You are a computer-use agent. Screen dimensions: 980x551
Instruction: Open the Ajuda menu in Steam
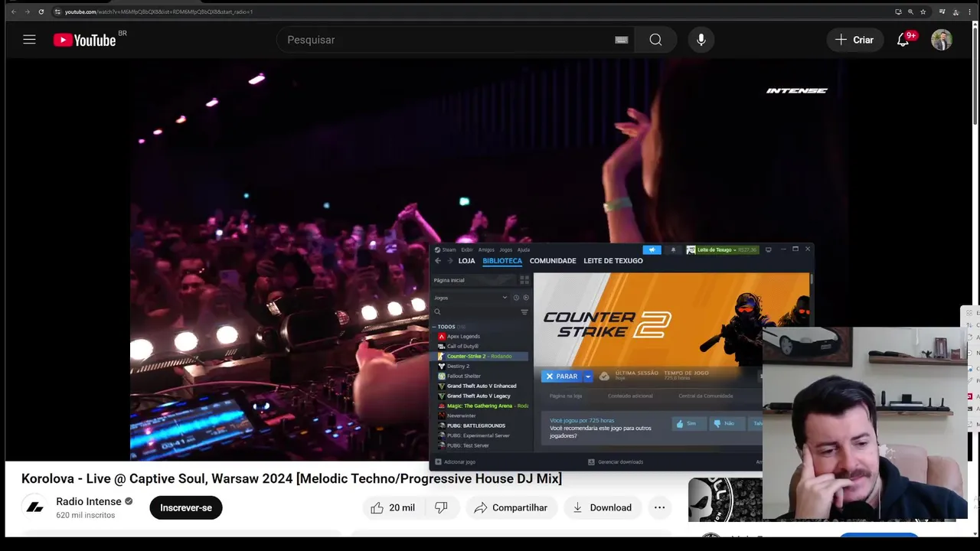click(524, 249)
